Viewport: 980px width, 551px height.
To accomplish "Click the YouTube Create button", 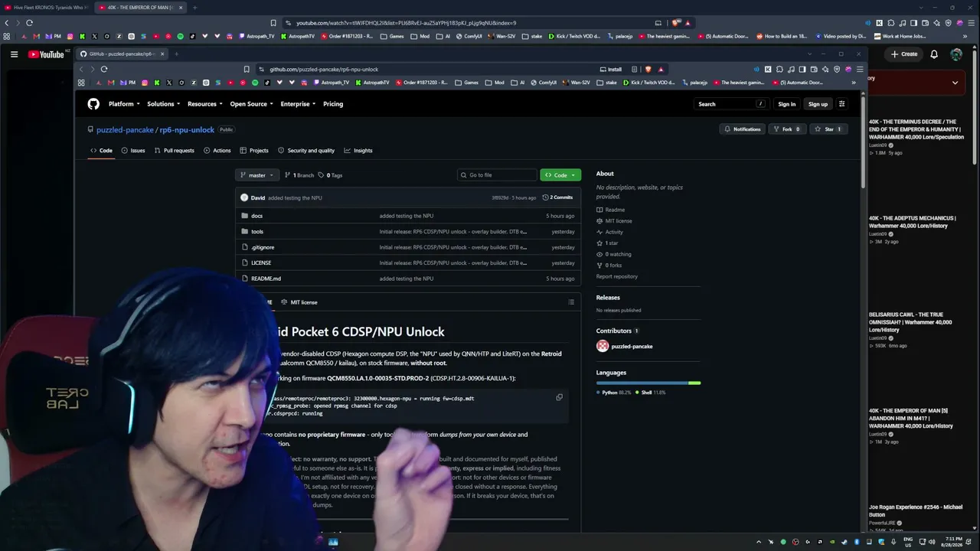I will 904,54.
